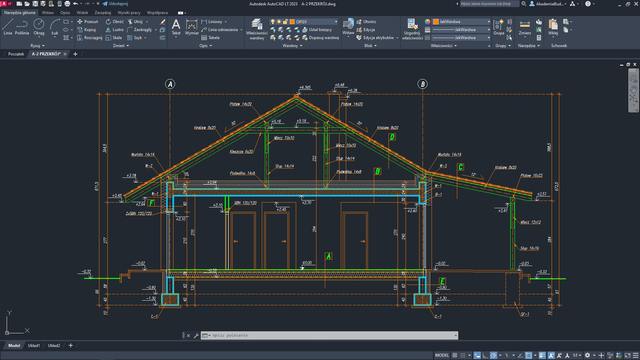
Task: Click the Kopiuj (copy) tool
Action: point(87,30)
